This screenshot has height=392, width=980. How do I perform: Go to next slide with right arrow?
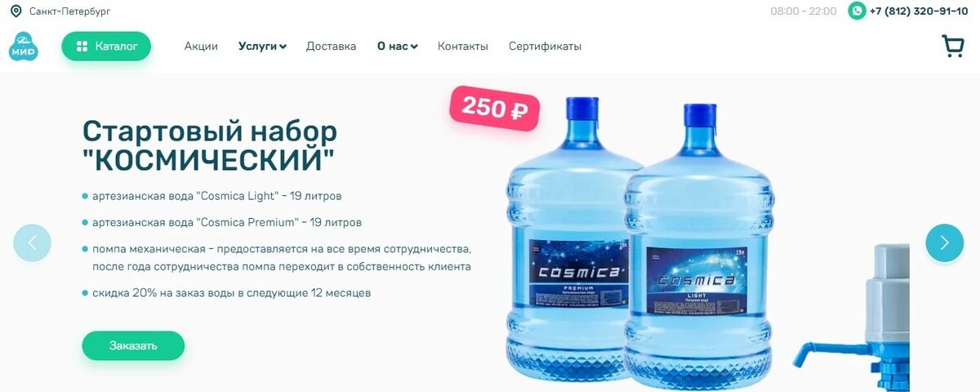(x=945, y=243)
